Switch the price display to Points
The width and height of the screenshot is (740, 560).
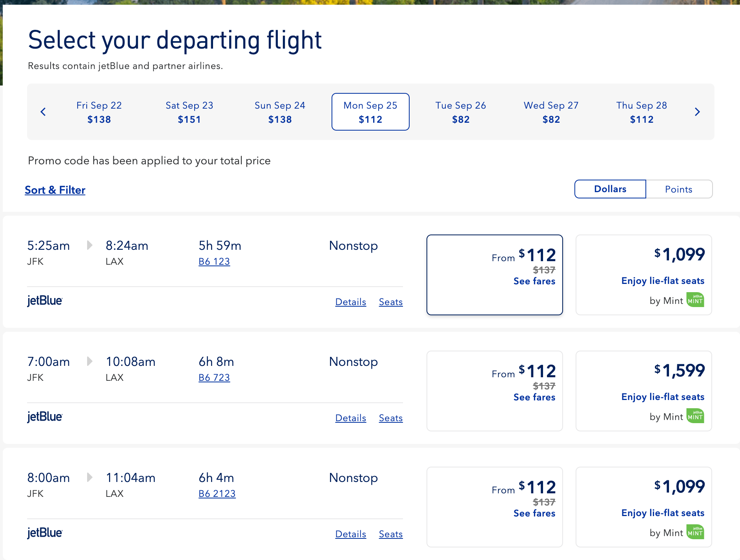pyautogui.click(x=678, y=189)
